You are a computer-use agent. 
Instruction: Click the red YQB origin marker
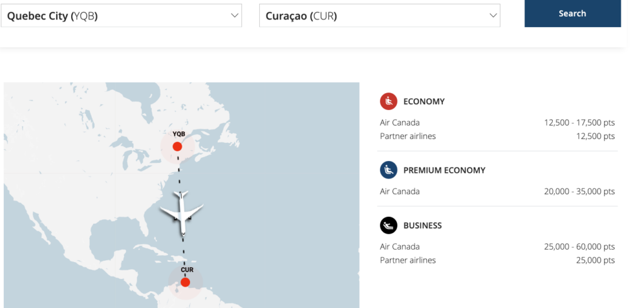(177, 146)
